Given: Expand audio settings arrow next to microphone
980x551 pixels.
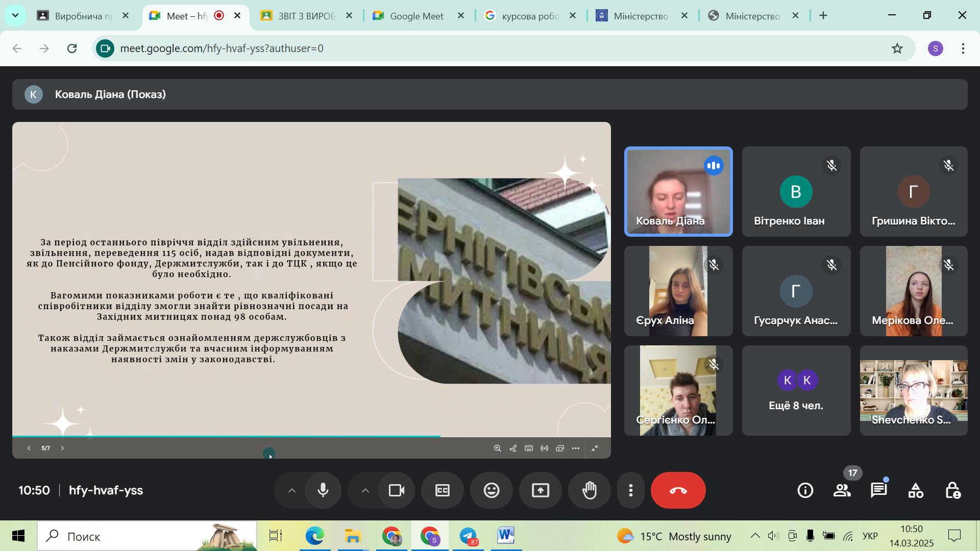Looking at the screenshot, I should click(x=291, y=490).
